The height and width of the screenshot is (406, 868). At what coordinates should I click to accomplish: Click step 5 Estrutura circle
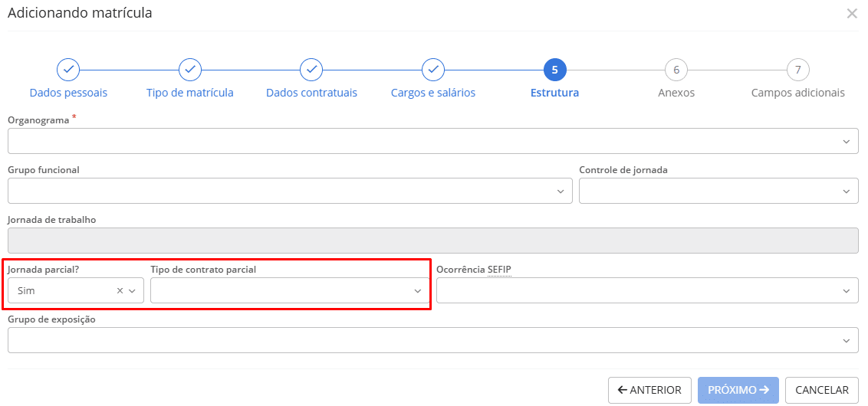pos(554,70)
